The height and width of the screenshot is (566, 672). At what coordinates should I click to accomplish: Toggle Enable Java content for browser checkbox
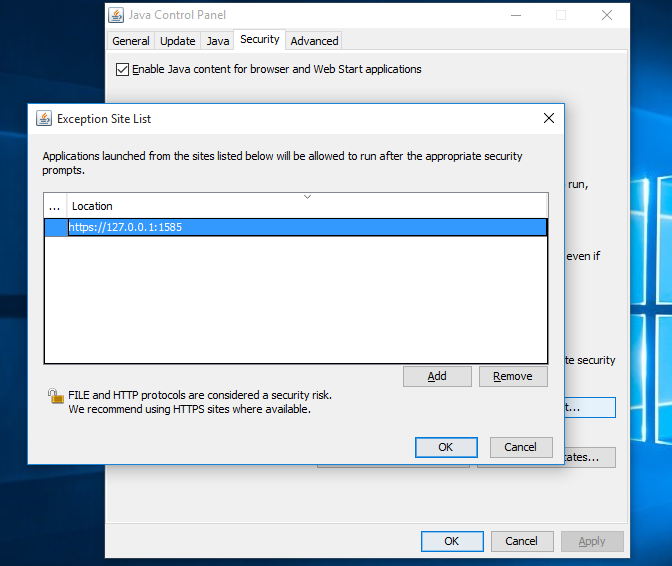122,69
